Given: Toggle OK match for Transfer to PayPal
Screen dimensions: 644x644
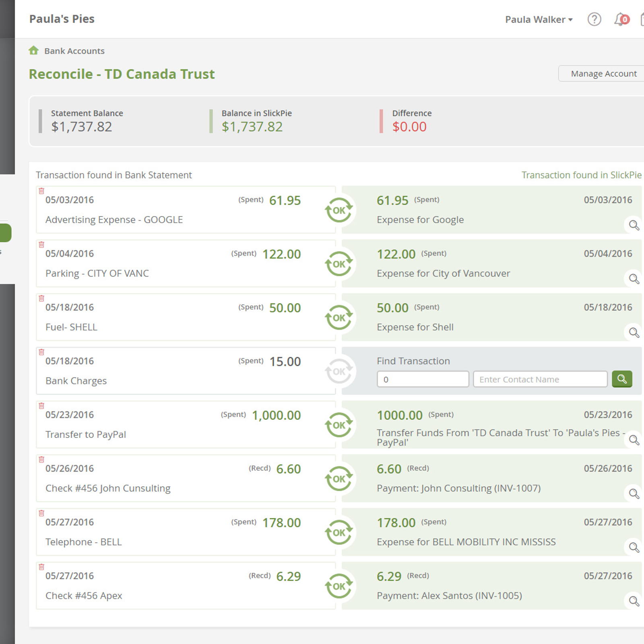Looking at the screenshot, I should coord(339,425).
